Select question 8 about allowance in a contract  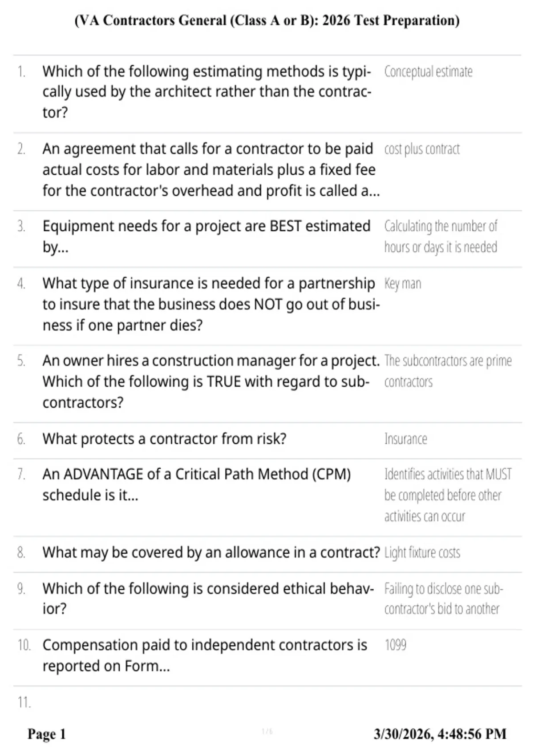pyautogui.click(x=211, y=552)
